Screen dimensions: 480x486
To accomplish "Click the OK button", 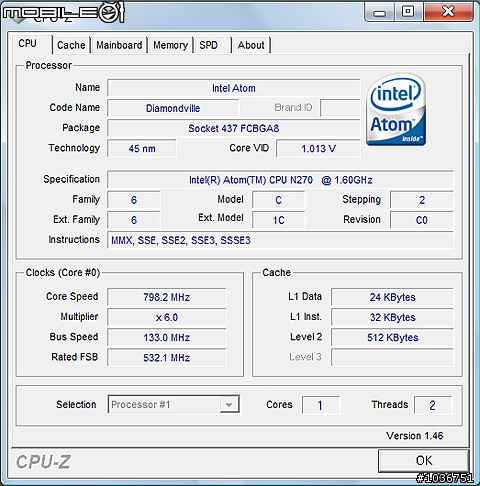I will (424, 460).
